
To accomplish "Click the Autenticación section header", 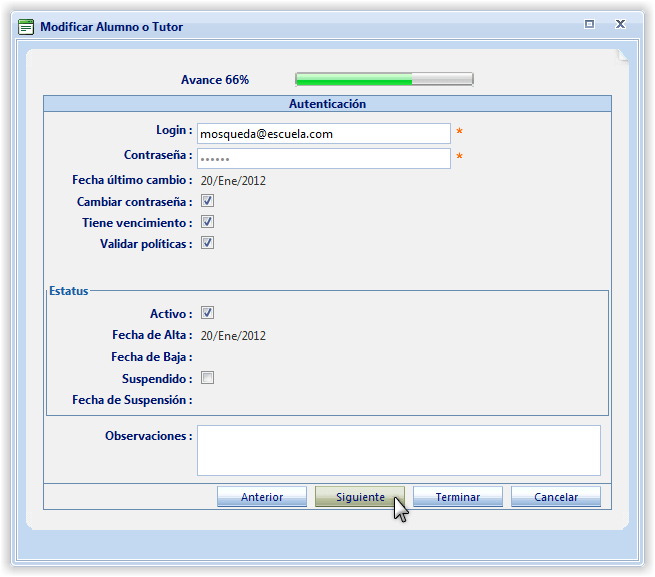I will pos(328,104).
